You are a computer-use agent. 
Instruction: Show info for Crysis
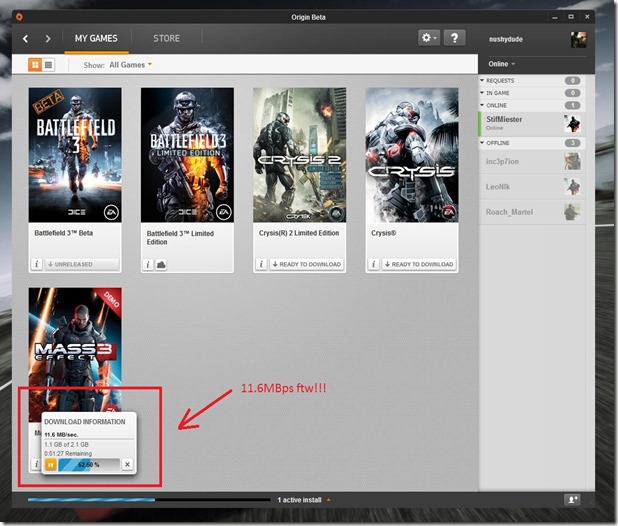[373, 264]
